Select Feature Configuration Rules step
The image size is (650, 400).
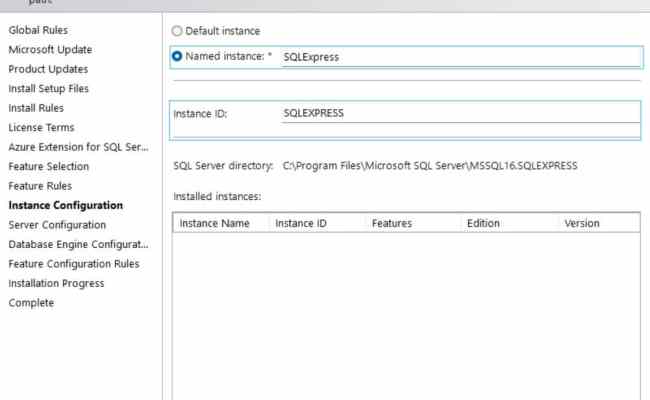pos(74,264)
